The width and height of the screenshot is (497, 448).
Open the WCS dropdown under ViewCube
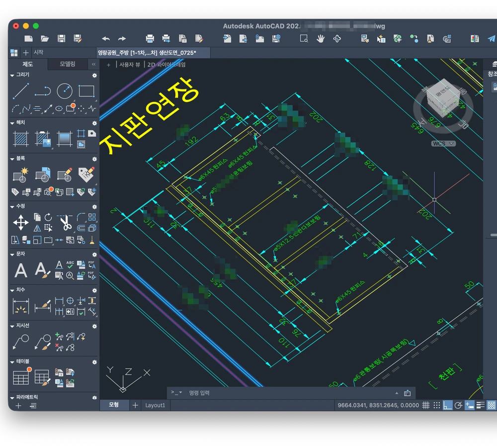tap(443, 144)
